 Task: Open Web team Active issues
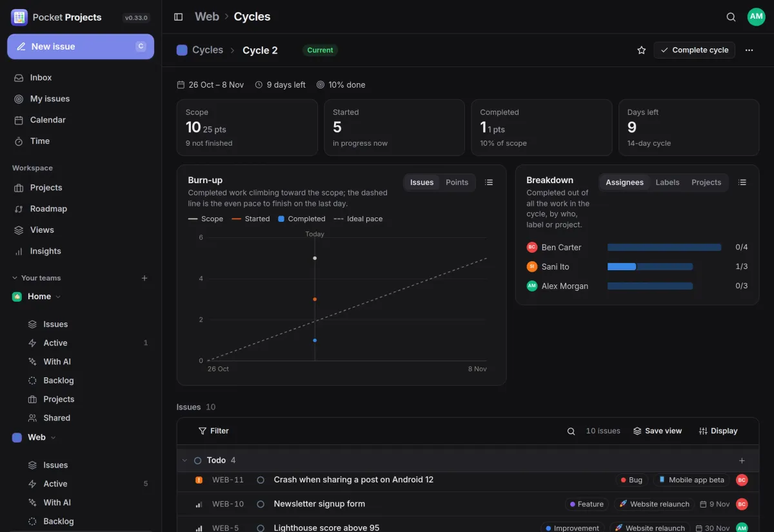pyautogui.click(x=87, y=484)
